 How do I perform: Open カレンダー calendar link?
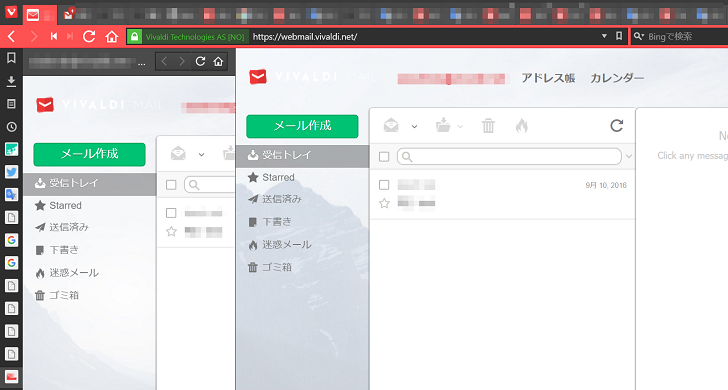coord(617,78)
